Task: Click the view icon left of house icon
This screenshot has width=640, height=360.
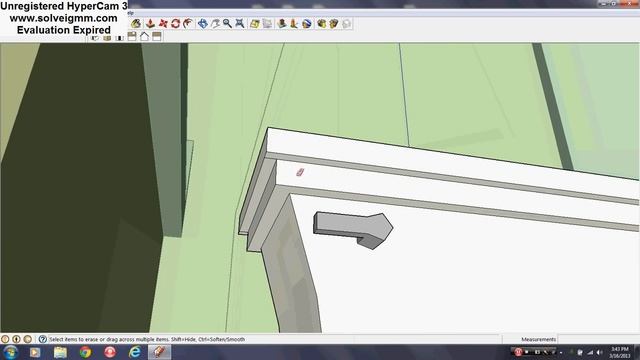Action: (x=132, y=37)
